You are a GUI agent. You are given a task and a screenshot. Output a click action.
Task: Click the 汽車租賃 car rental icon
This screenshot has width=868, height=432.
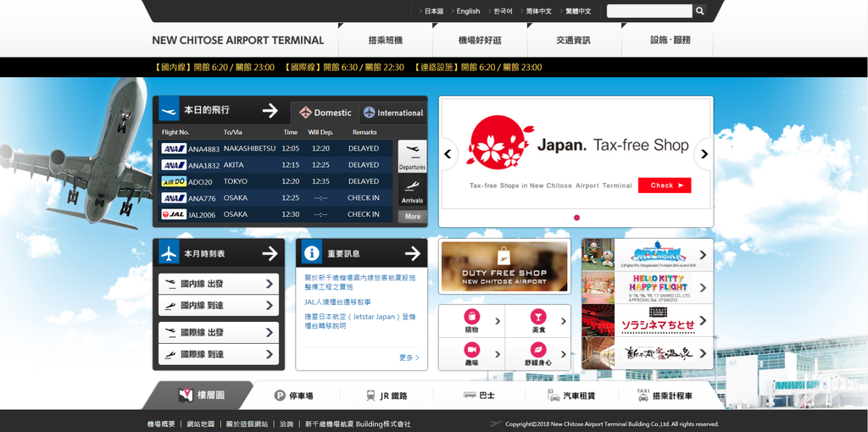coord(554,396)
